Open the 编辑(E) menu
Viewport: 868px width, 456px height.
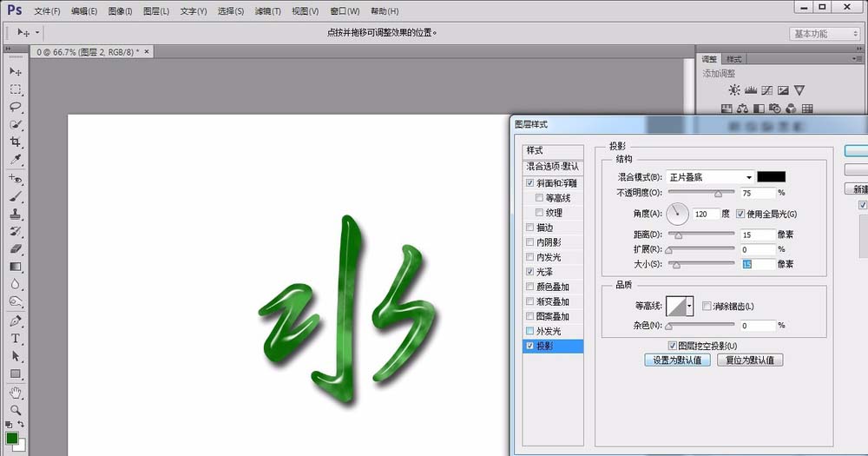[x=84, y=11]
